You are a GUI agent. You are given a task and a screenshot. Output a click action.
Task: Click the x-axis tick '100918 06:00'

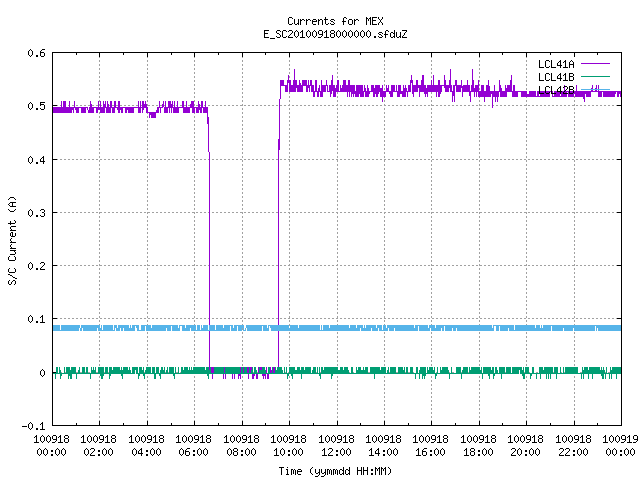pyautogui.click(x=193, y=446)
